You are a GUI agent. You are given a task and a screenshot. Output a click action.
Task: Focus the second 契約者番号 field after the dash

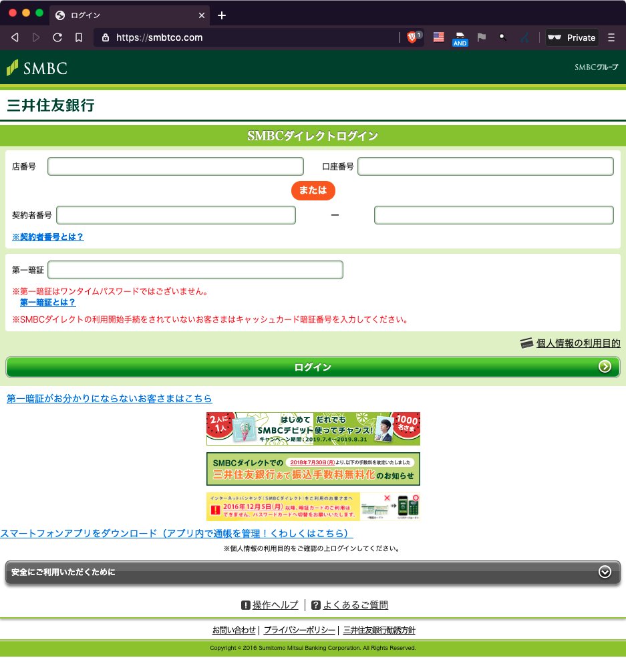pyautogui.click(x=494, y=215)
